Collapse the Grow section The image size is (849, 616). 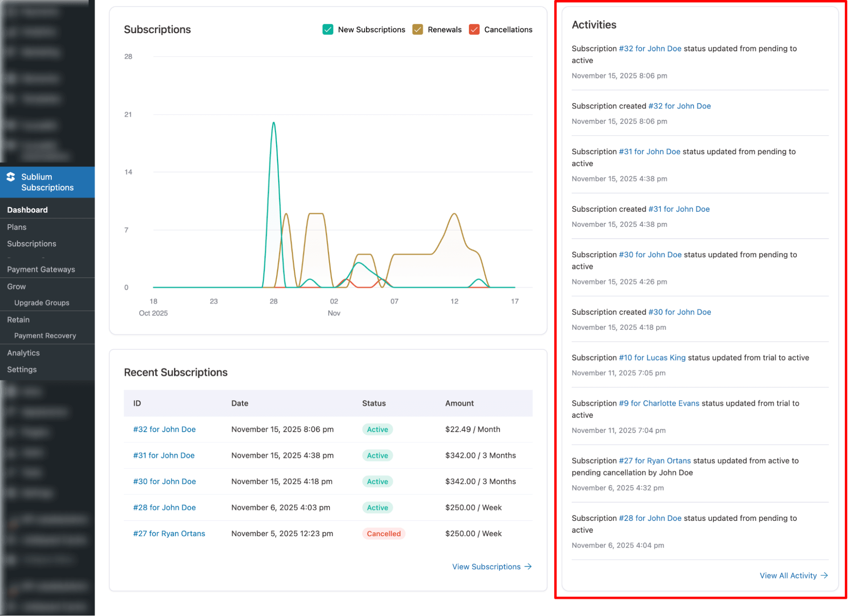[16, 286]
